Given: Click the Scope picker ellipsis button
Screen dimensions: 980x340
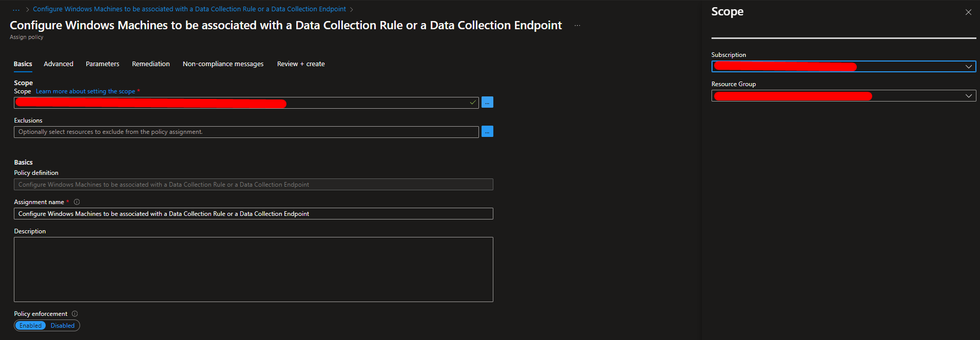Looking at the screenshot, I should tap(487, 103).
